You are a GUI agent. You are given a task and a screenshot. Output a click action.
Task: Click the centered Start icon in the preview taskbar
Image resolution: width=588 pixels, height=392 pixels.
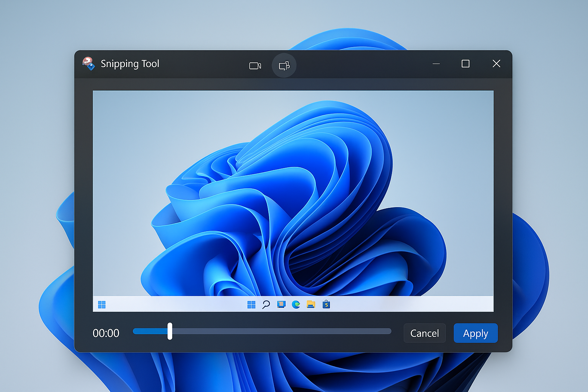pos(252,305)
